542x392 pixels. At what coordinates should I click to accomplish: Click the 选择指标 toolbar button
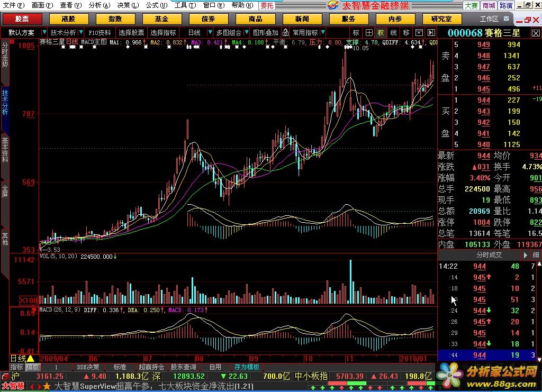(163, 32)
